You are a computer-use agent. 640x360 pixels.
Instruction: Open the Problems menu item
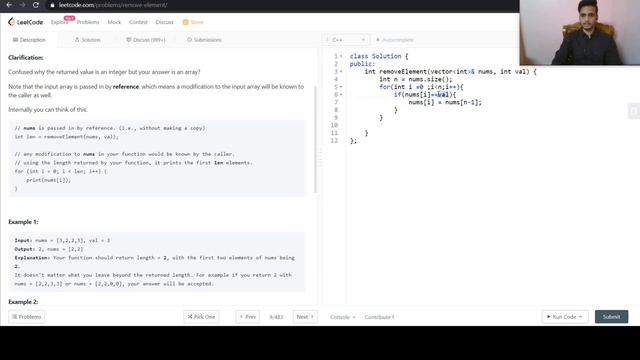88,22
